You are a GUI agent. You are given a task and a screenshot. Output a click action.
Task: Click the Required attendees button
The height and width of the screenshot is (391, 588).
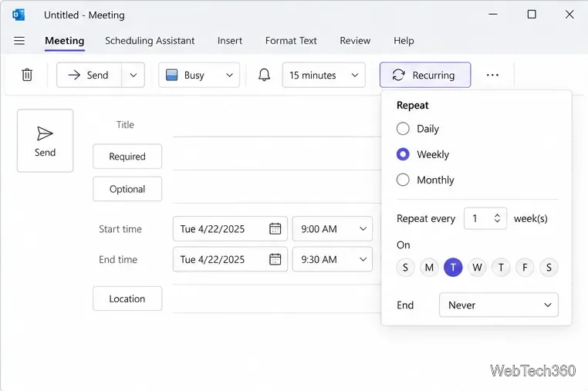(127, 157)
